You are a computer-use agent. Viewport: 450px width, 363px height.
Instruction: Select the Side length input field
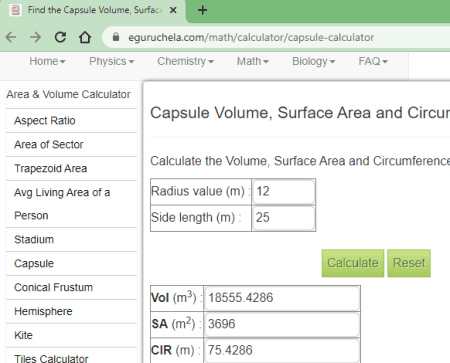(284, 218)
